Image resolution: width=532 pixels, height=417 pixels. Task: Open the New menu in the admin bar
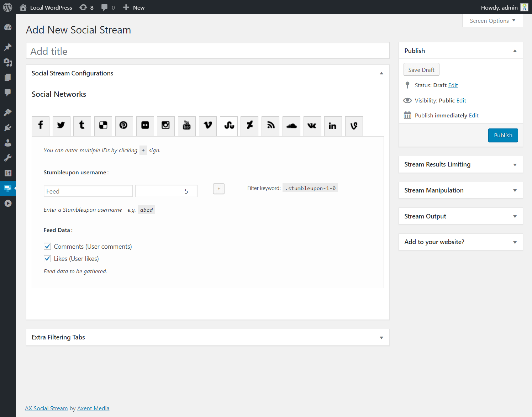click(x=133, y=7)
